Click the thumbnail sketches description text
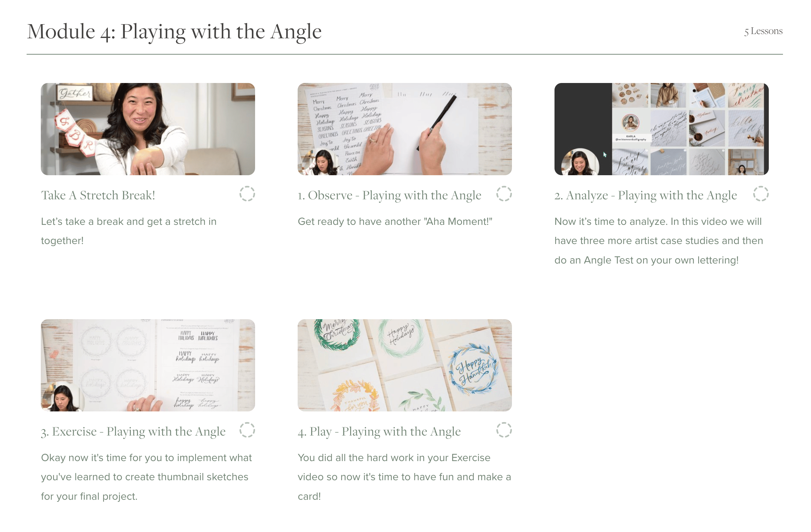 pos(147,477)
